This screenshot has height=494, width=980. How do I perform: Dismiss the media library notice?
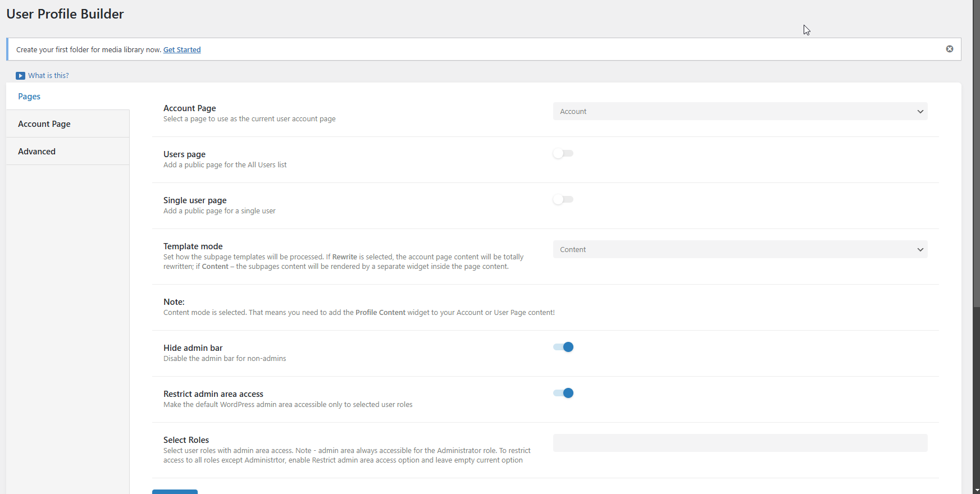950,49
